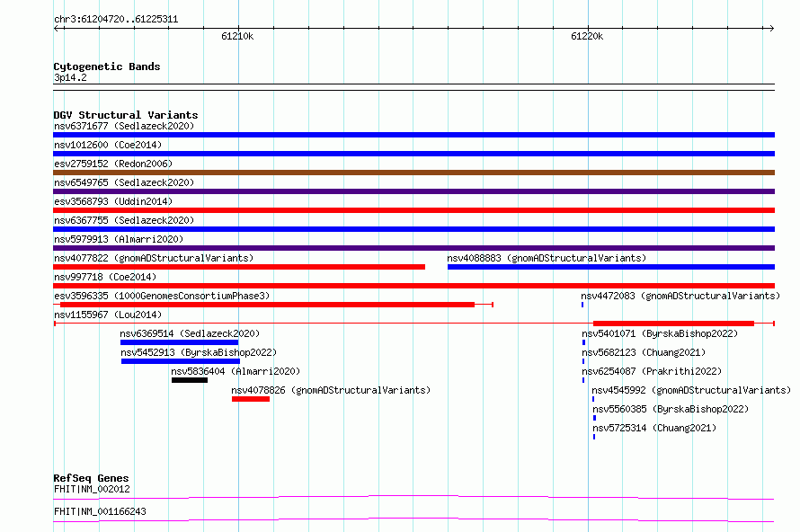This screenshot has height=532, width=800.
Task: Click the RefSeq Genes track title
Action: click(x=91, y=478)
